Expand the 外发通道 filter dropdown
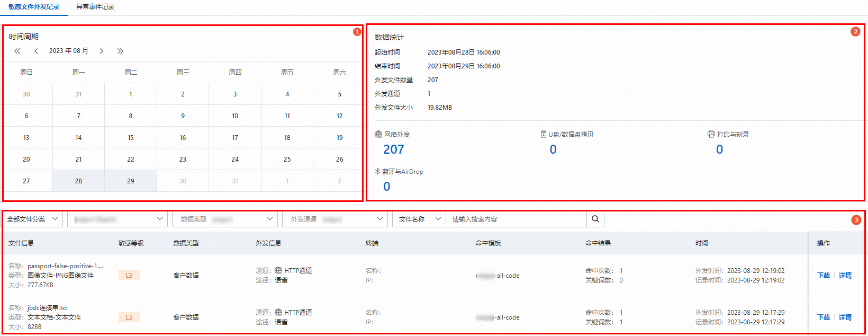Image resolution: width=868 pixels, height=336 pixels. pyautogui.click(x=334, y=219)
